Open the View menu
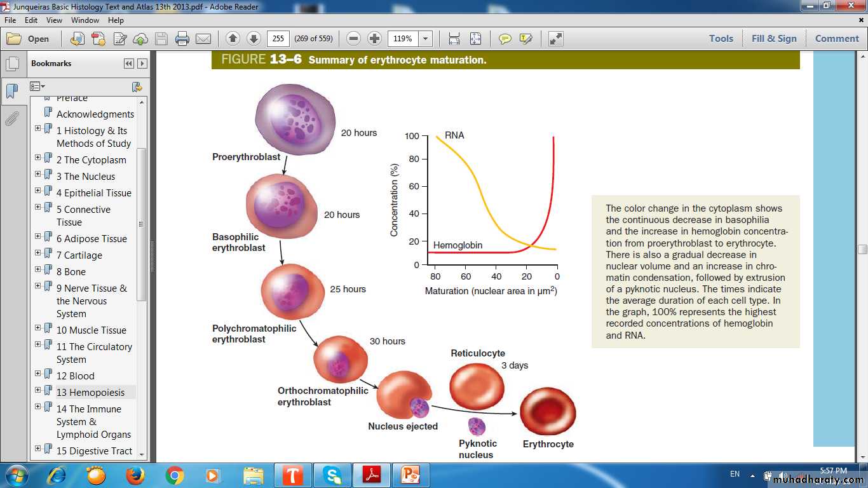Image resolution: width=868 pixels, height=488 pixels. (54, 20)
